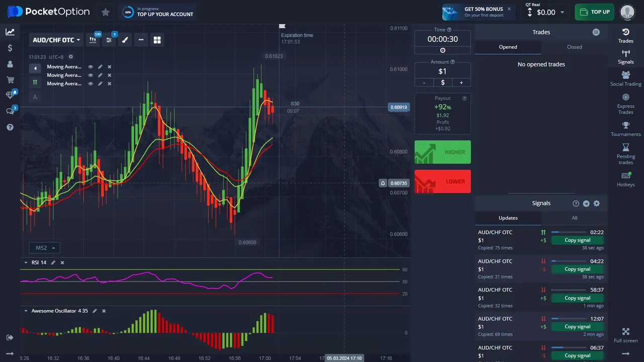Open the Profile sidebar icon
Viewport: 644px width, 362px height.
10,64
